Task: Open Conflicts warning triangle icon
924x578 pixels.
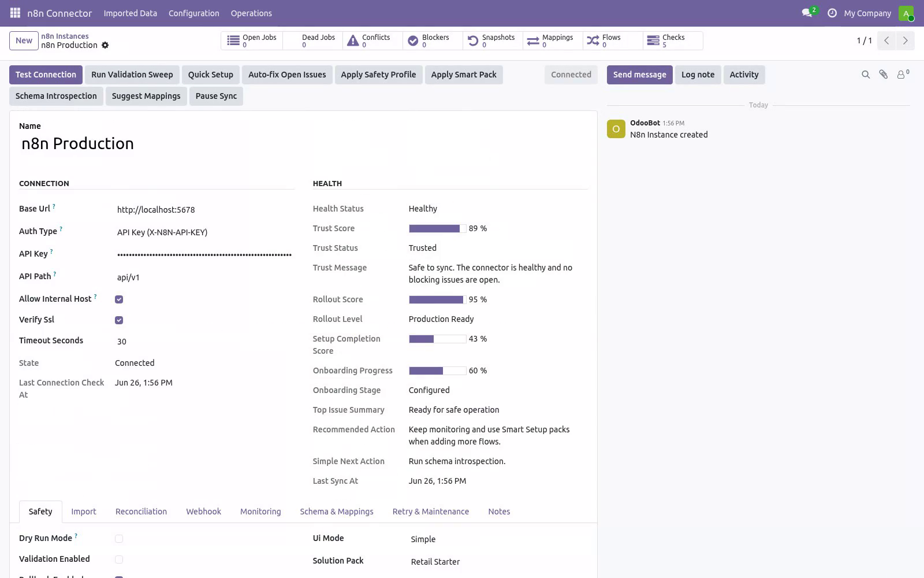Action: coord(353,40)
